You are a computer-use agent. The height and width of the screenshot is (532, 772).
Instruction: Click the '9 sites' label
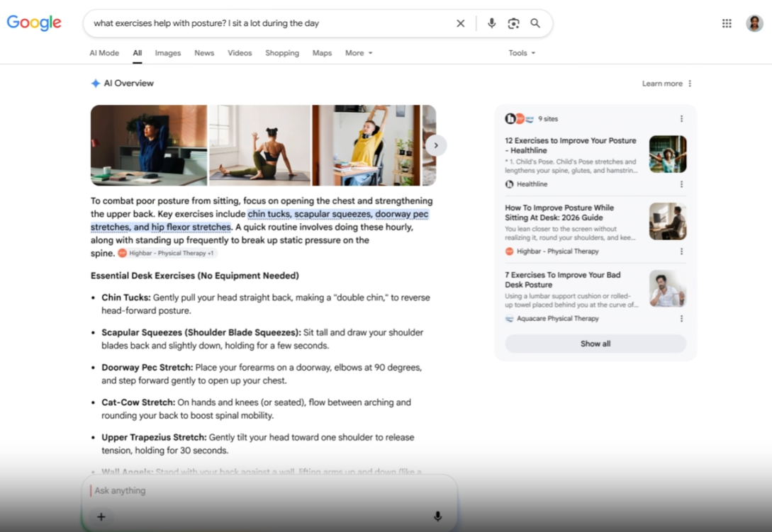point(548,118)
